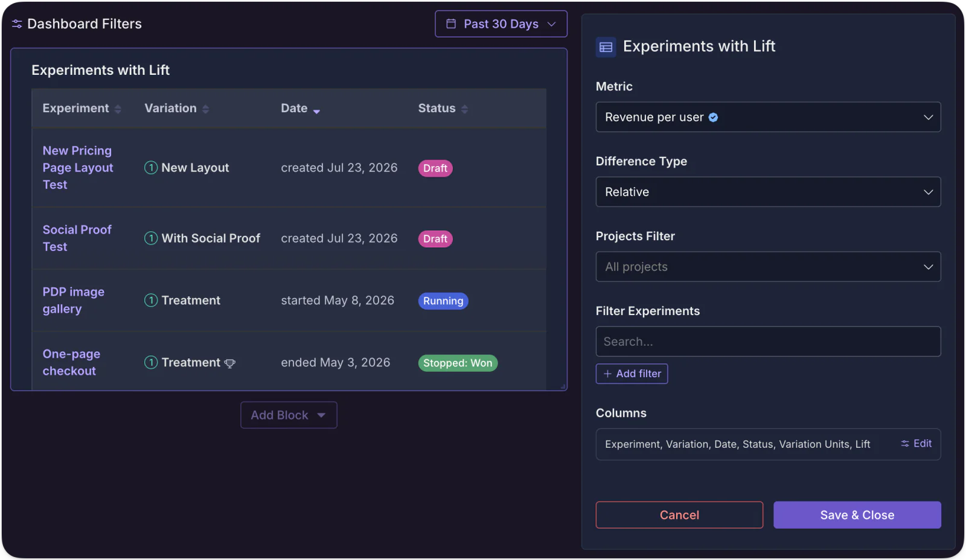
Task: Click the Filter Experiments search field
Action: coord(768,342)
